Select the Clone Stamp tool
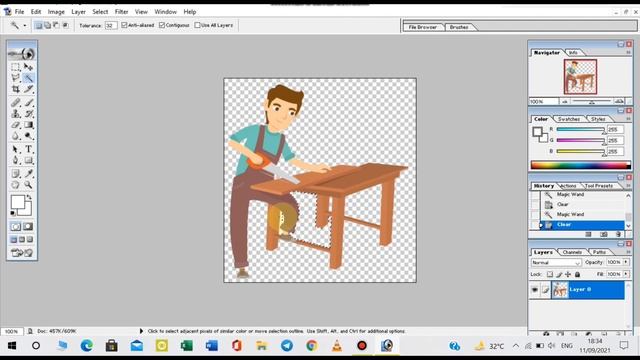640x360 pixels. click(16, 113)
